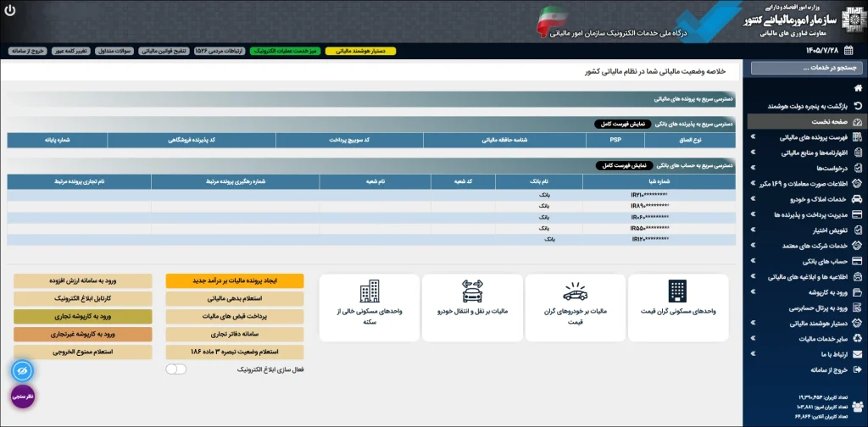
Task: Click the mail icon of ارتباط با ما
Action: [x=858, y=354]
